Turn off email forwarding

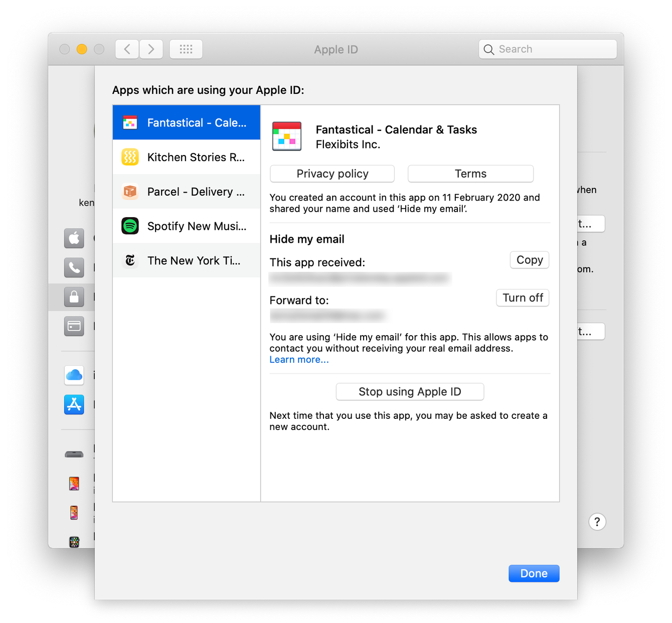tap(523, 298)
